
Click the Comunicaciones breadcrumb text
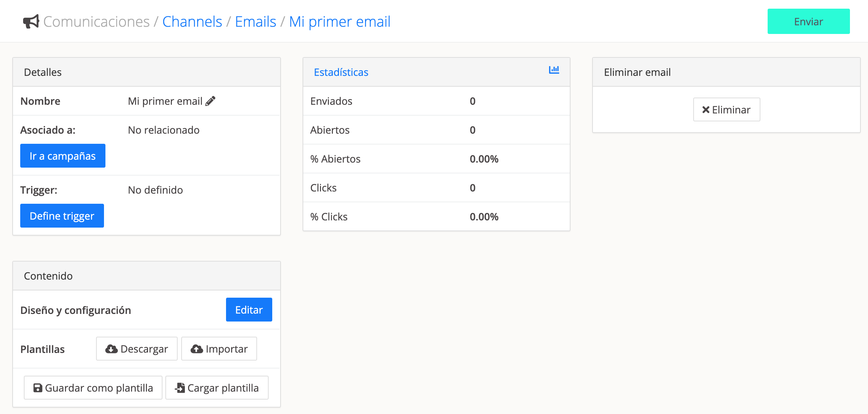click(96, 22)
